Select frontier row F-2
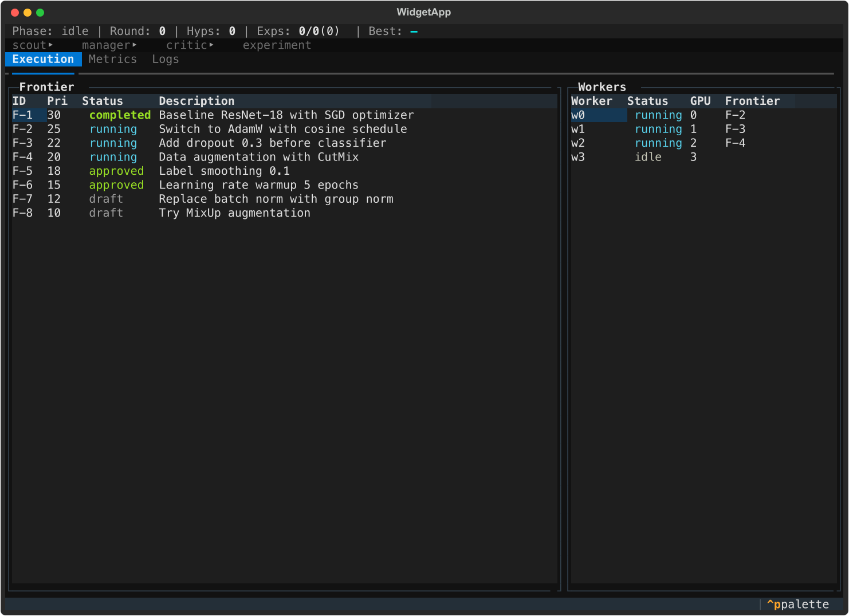Screen dimensions: 849x616 (x=284, y=129)
